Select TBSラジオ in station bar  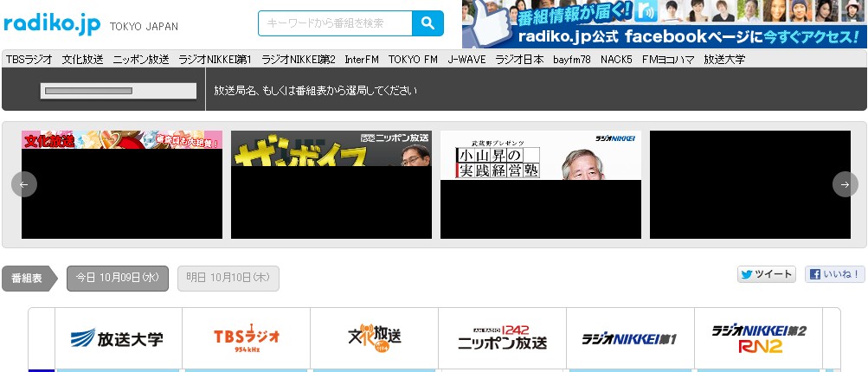(x=29, y=59)
